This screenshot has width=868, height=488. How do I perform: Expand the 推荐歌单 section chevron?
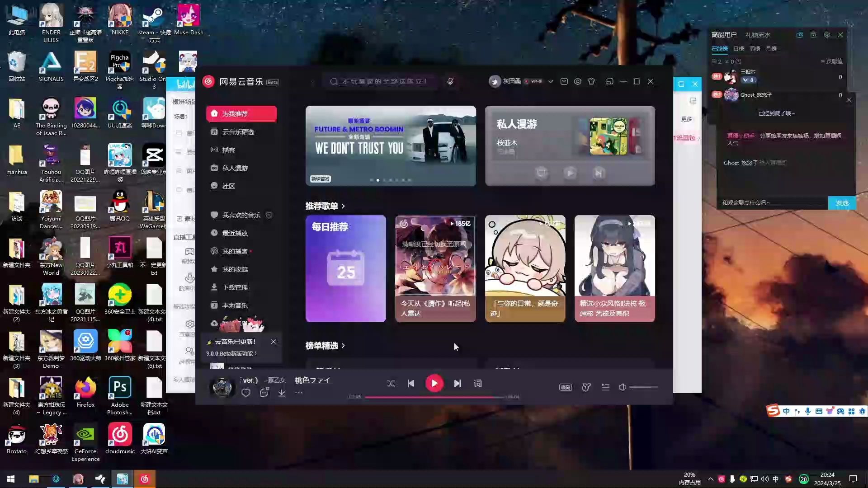point(343,206)
